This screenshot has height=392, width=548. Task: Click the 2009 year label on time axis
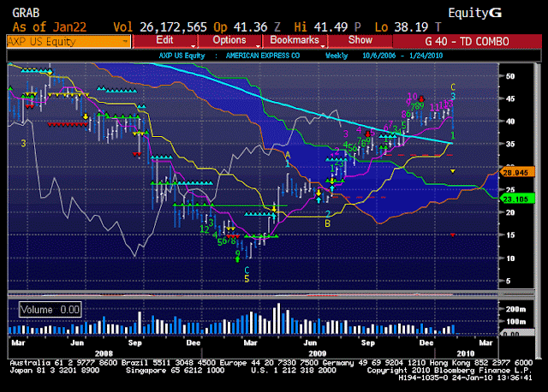317,353
